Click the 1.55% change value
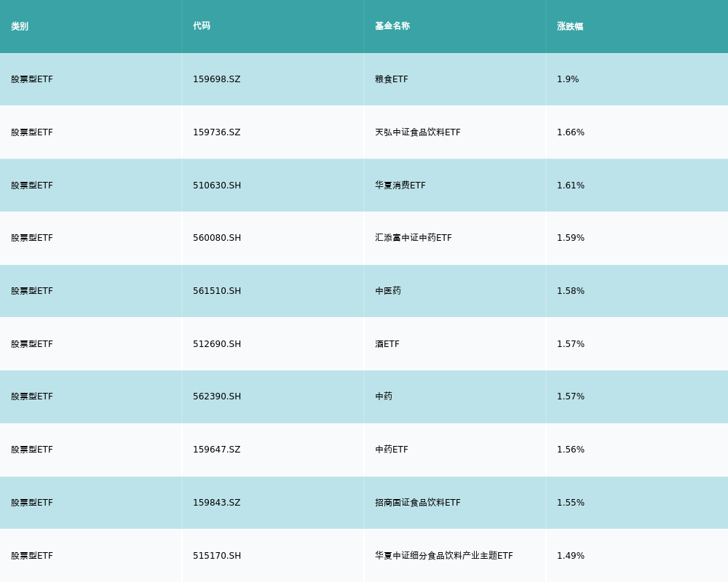Screen dimensions: 728x582 coord(571,503)
